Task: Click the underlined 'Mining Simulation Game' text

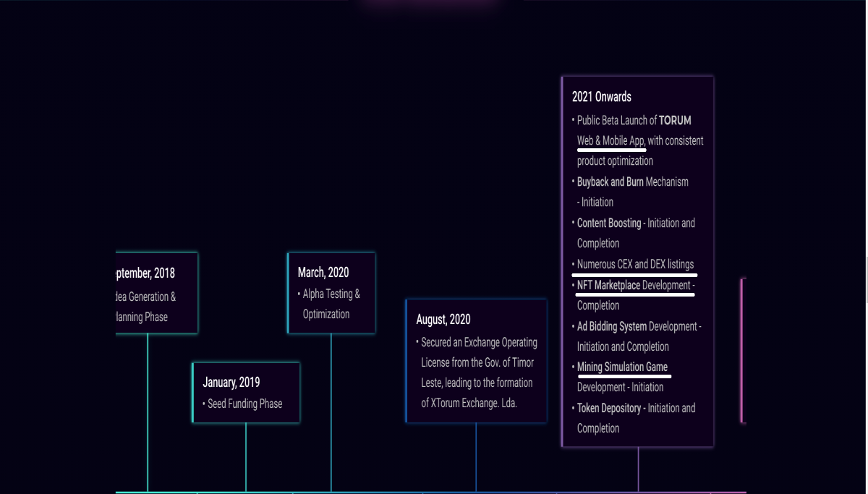Action: [x=622, y=367]
